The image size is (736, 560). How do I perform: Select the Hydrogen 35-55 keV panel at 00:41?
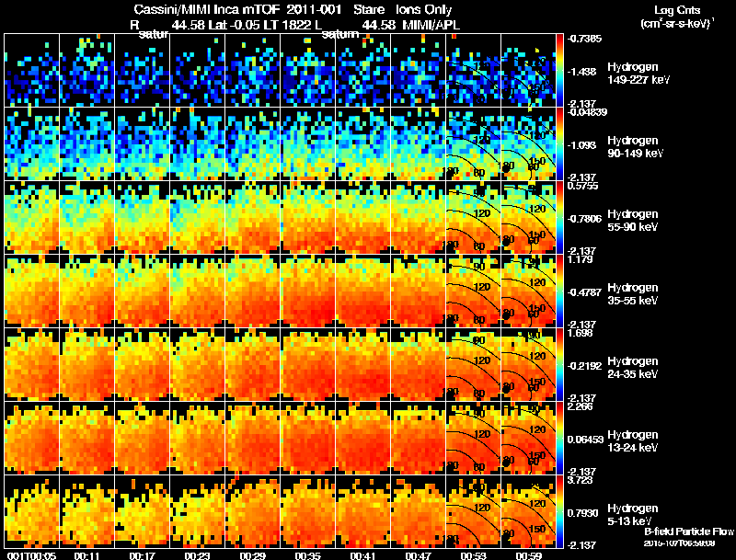coord(362,291)
